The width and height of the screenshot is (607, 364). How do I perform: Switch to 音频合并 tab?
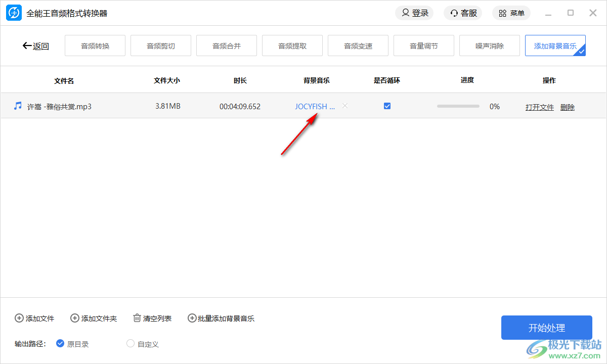pyautogui.click(x=227, y=45)
